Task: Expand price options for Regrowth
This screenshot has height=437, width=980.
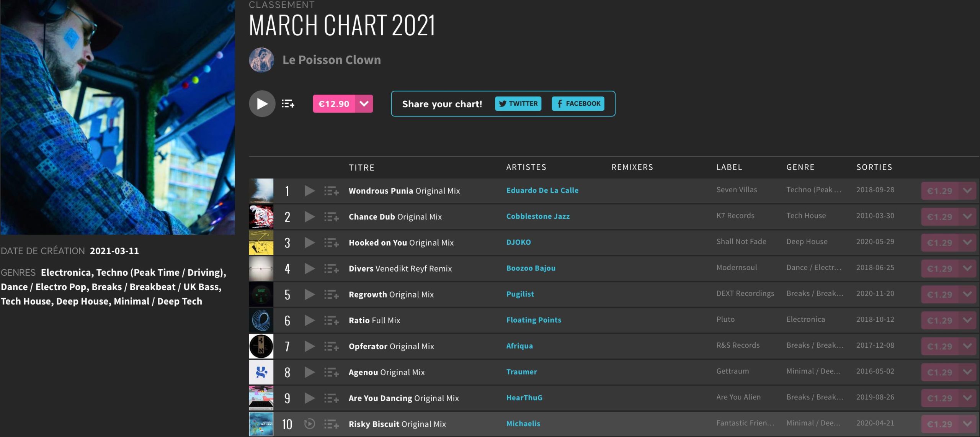Action: 968,295
